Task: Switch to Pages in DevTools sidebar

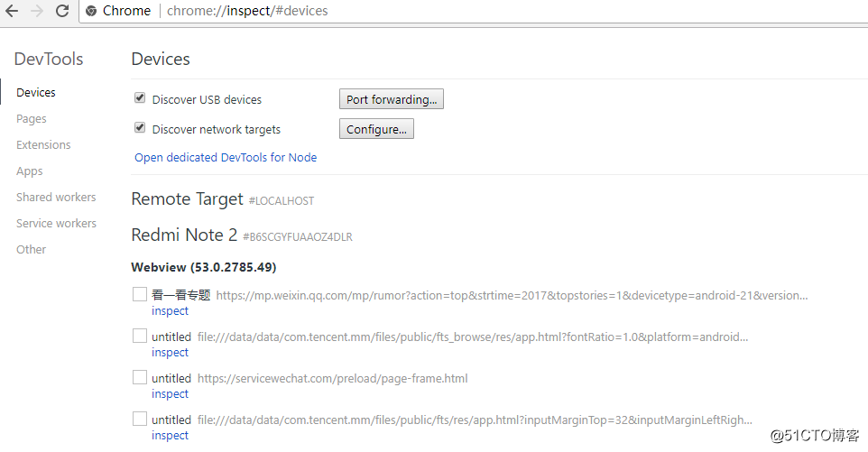Action: pos(32,119)
